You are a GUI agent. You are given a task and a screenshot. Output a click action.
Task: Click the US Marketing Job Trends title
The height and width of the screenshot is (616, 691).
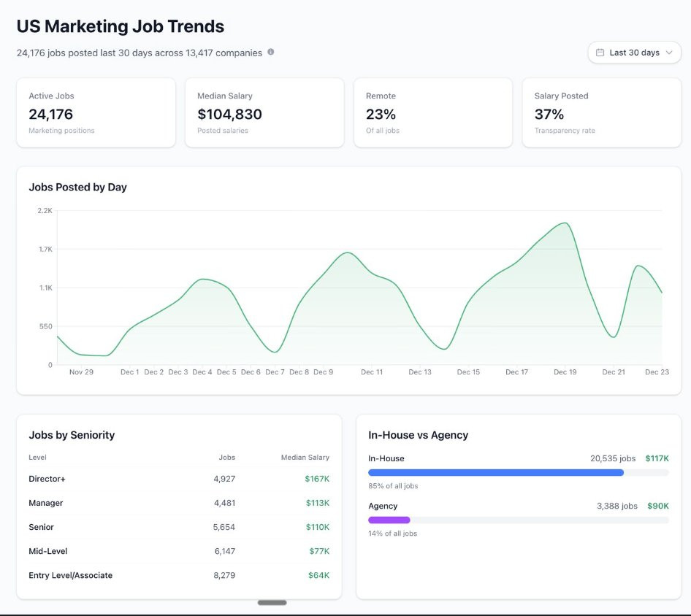coord(121,26)
